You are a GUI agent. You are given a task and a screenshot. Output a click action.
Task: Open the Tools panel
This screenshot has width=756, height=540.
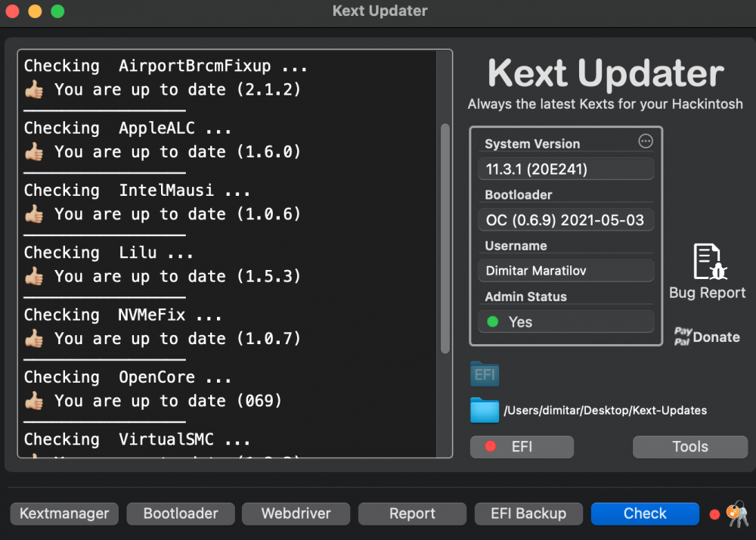(690, 447)
